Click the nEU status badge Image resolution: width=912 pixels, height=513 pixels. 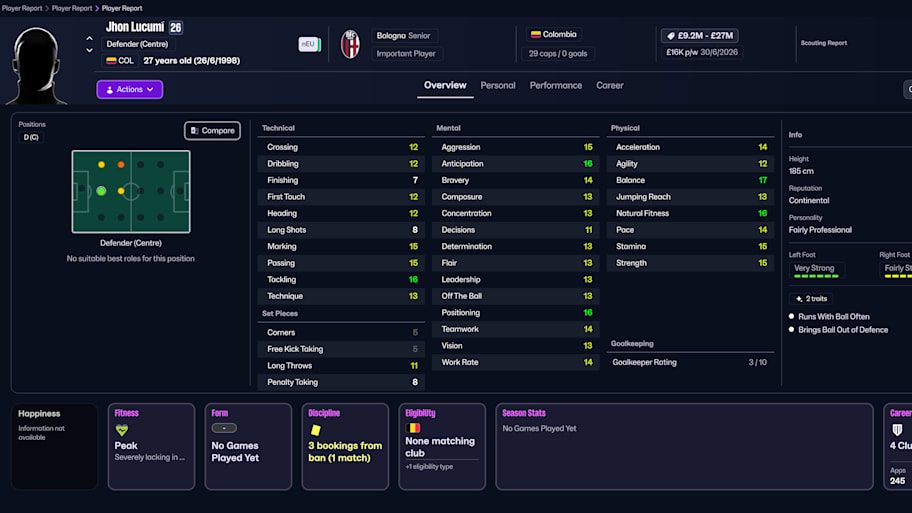pos(309,44)
